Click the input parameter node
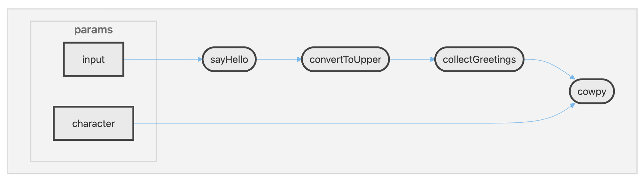This screenshot has height=180, width=644. tap(93, 59)
